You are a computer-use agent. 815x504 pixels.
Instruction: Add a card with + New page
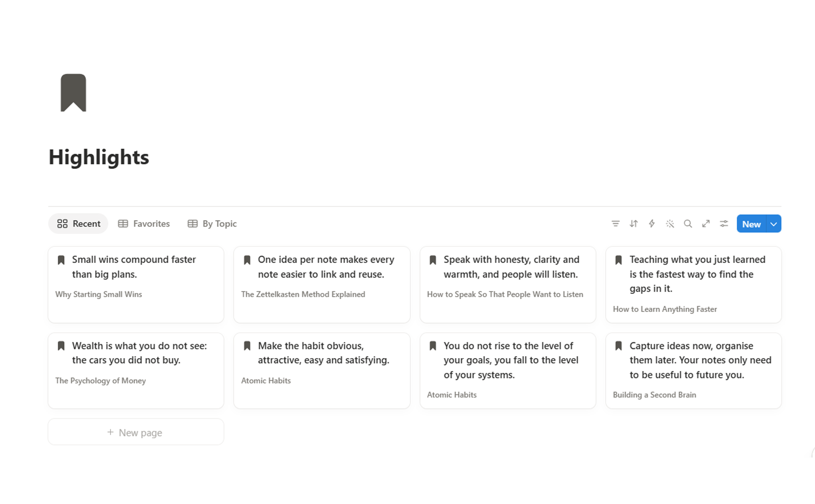pos(136,432)
